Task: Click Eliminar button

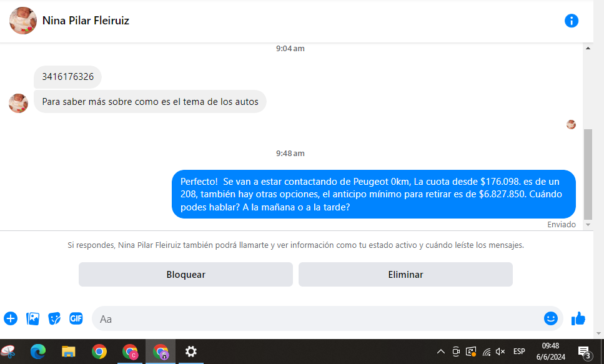Action: pos(405,274)
